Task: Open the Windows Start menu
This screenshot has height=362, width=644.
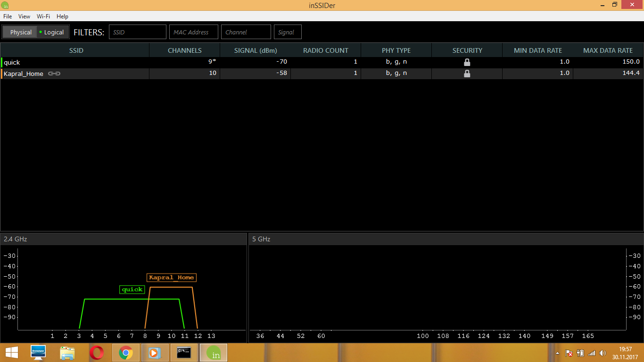Action: [11, 353]
